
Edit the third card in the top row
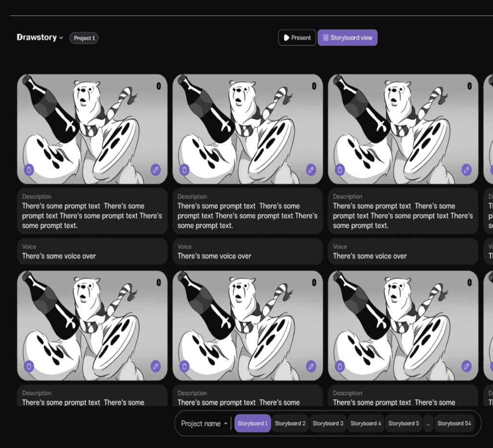(x=467, y=170)
